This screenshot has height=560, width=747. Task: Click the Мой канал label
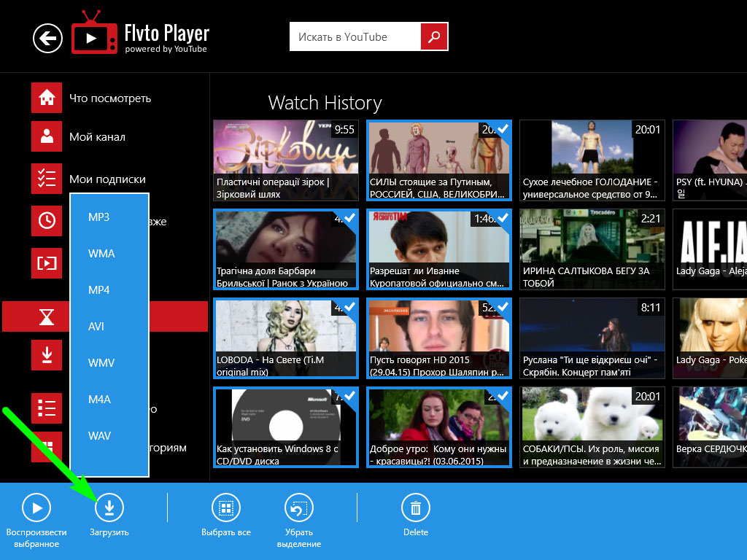[97, 137]
